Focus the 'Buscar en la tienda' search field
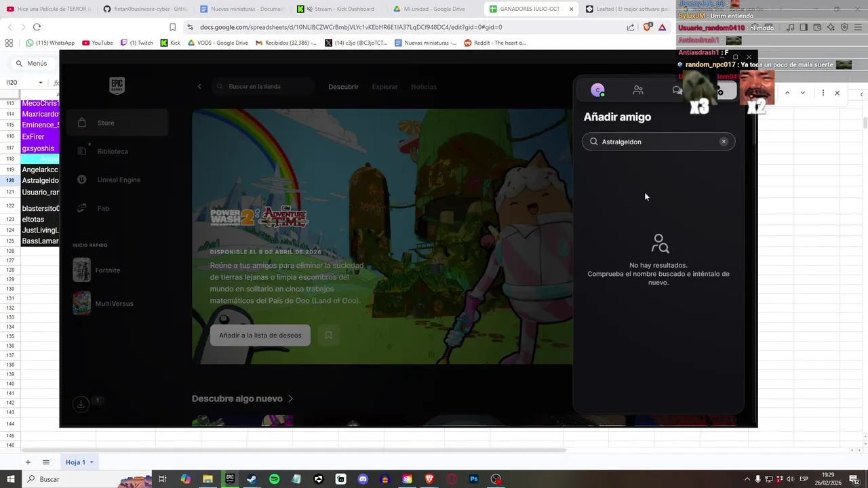This screenshot has width=868, height=488. click(264, 87)
